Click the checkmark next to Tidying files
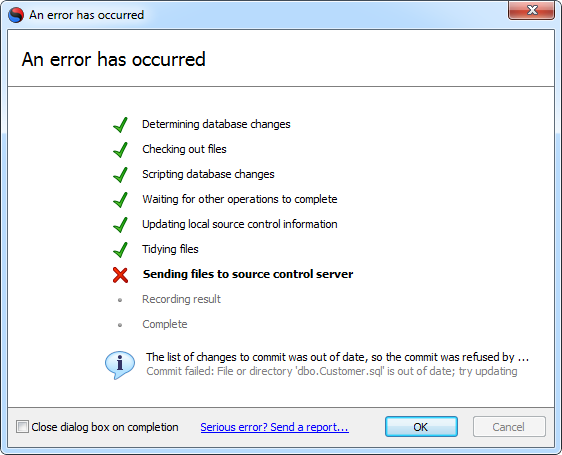562x455 pixels. pyautogui.click(x=120, y=250)
